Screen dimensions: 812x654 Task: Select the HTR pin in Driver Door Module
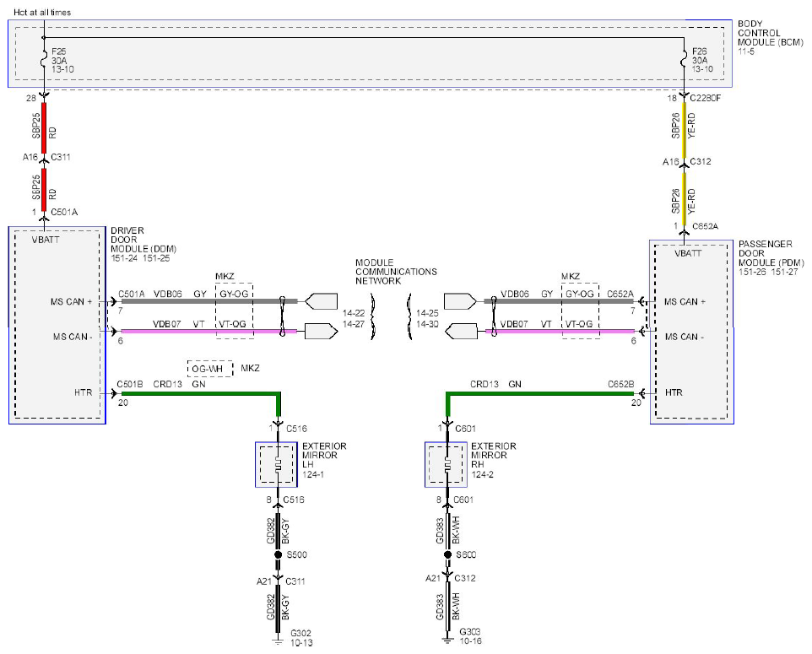coord(84,393)
